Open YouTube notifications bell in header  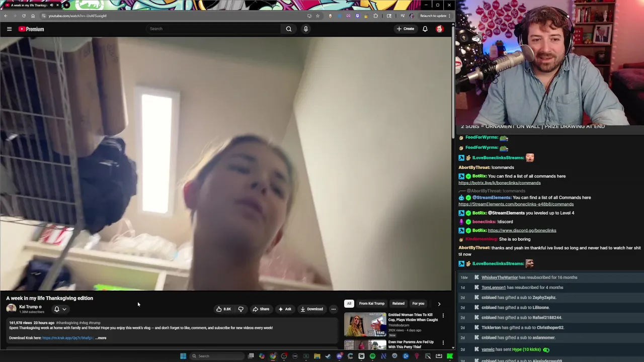(425, 29)
